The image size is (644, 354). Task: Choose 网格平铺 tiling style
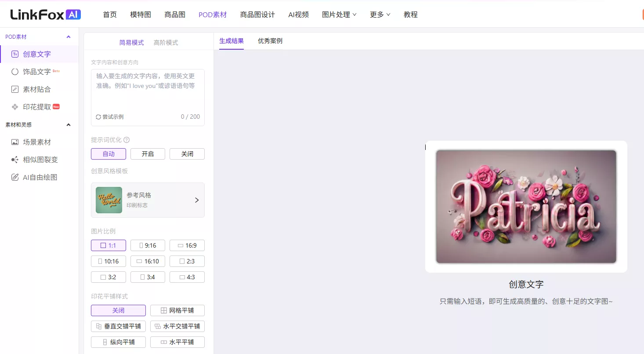[x=177, y=310]
